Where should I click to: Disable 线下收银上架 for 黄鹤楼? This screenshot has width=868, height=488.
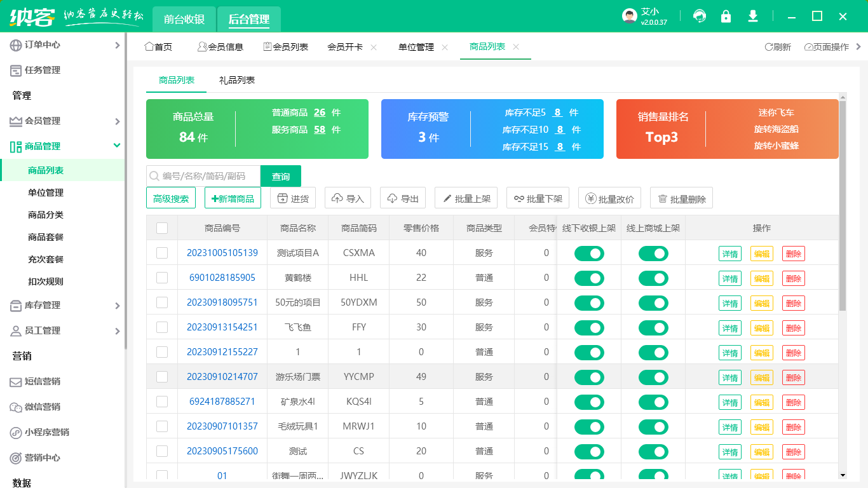pos(589,278)
